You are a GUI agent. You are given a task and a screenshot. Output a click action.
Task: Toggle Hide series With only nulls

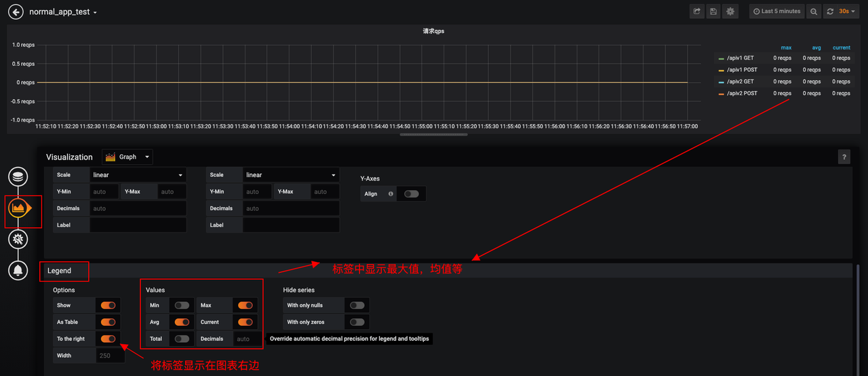click(357, 305)
